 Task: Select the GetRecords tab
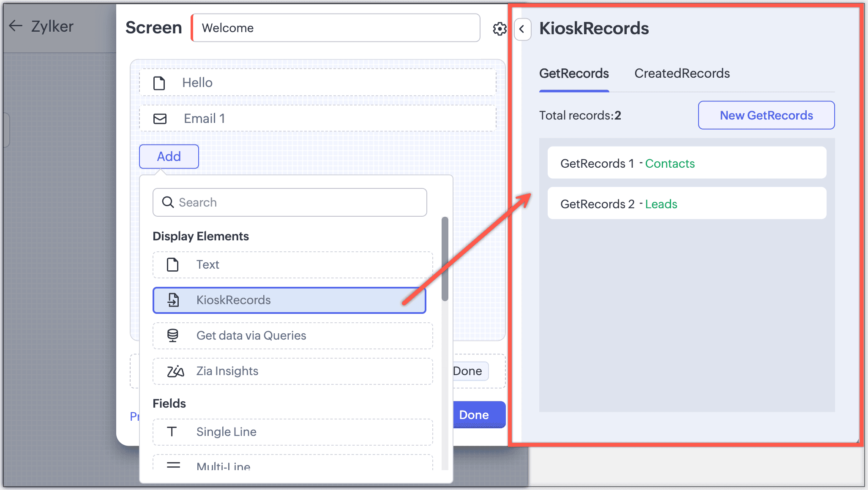(x=573, y=73)
